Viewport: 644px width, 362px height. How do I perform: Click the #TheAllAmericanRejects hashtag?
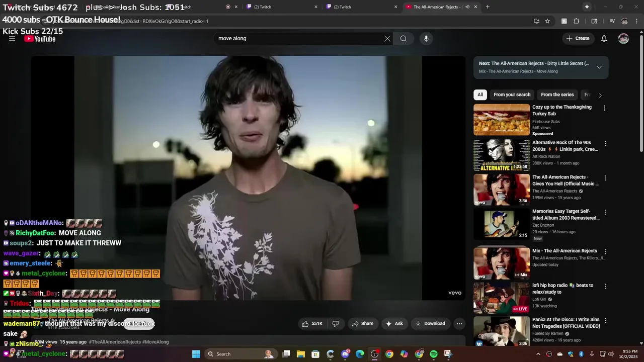point(115,342)
